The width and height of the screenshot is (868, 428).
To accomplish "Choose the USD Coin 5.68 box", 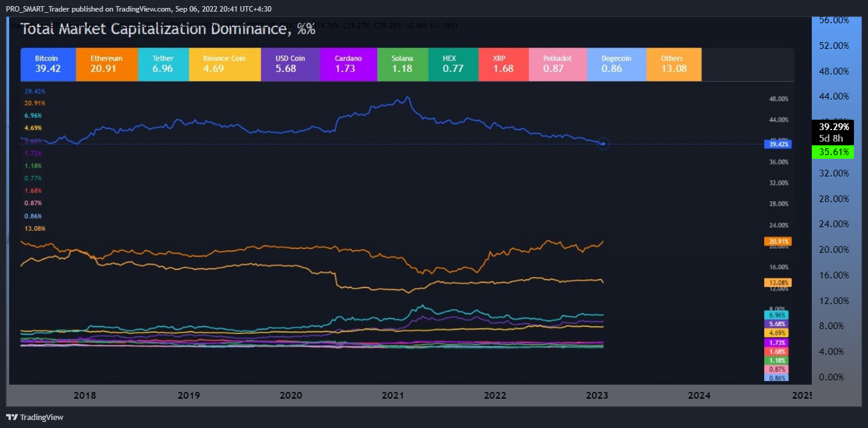I will coord(290,64).
